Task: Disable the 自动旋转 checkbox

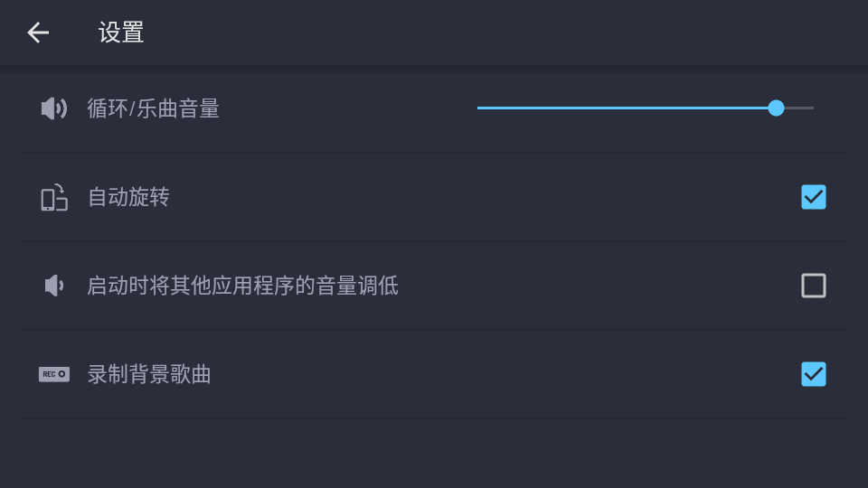Action: click(x=814, y=197)
